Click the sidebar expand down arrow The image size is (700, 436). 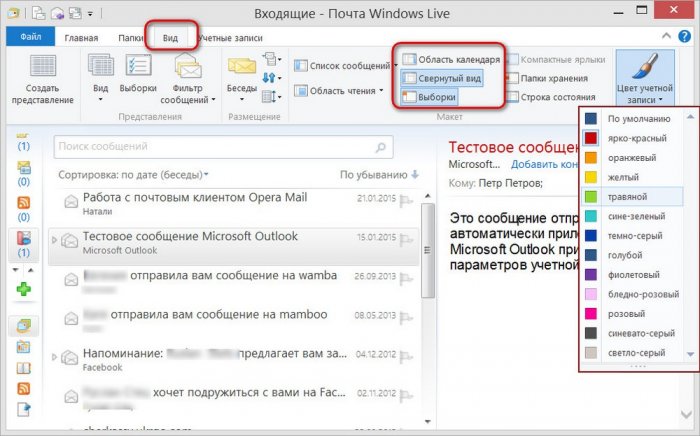coord(16,270)
